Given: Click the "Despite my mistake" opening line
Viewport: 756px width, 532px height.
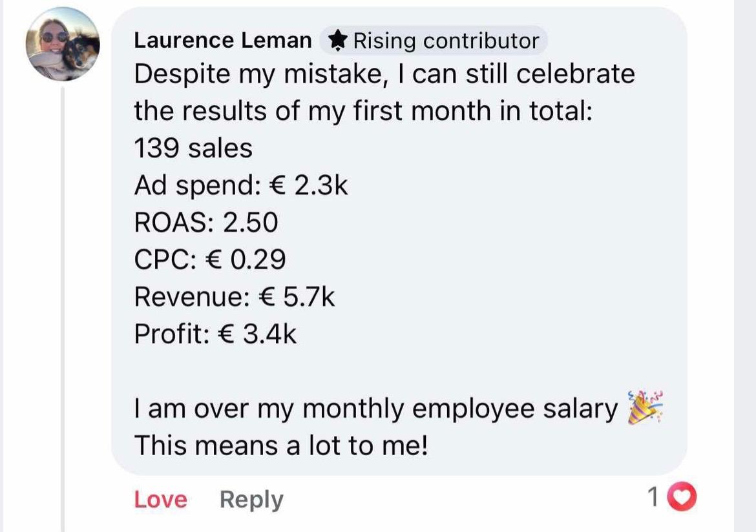Looking at the screenshot, I should (384, 75).
